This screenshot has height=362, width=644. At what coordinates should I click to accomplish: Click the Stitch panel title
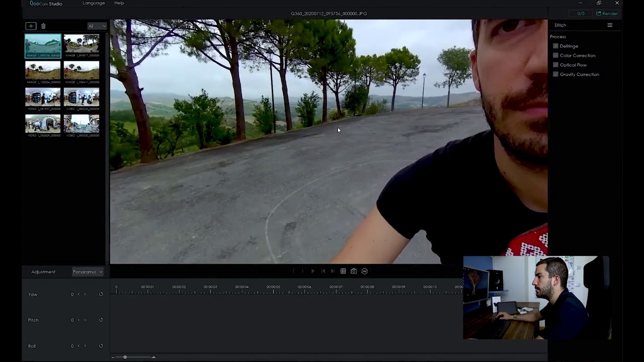tap(560, 25)
